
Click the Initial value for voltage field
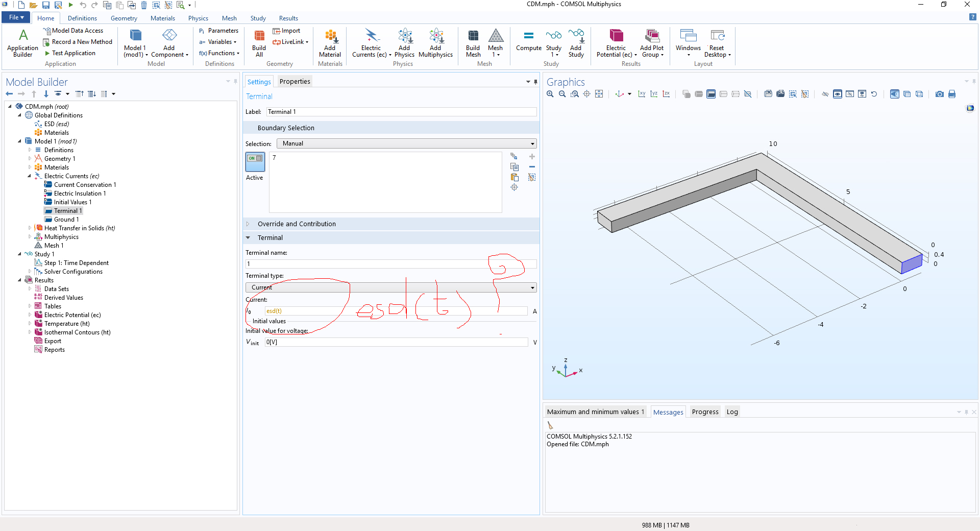396,342
